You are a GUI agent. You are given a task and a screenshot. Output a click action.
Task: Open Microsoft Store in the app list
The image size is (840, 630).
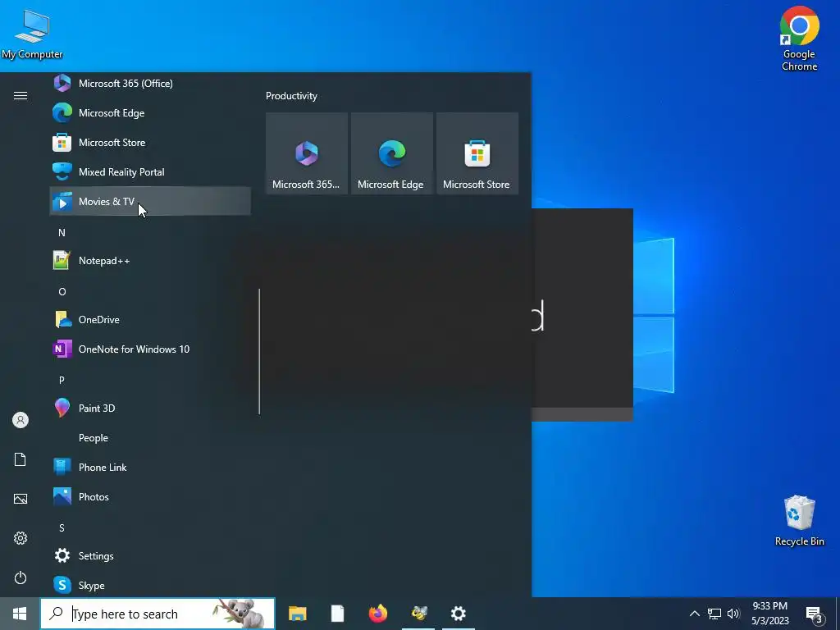[150, 143]
